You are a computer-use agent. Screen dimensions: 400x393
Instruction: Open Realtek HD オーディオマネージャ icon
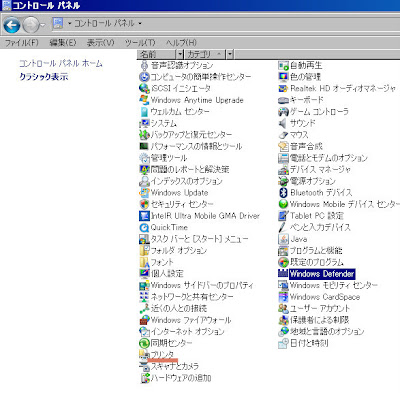[283, 88]
